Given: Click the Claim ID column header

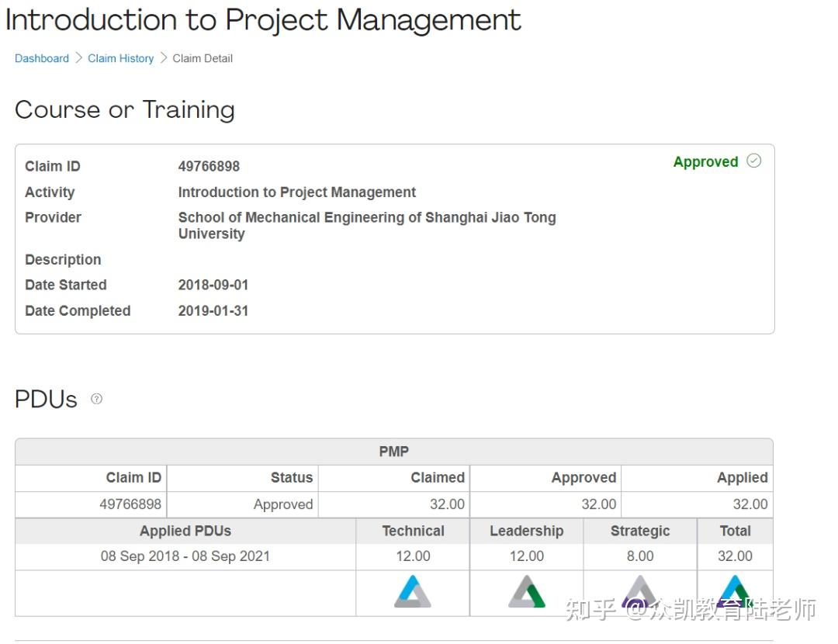Looking at the screenshot, I should pos(133,478).
